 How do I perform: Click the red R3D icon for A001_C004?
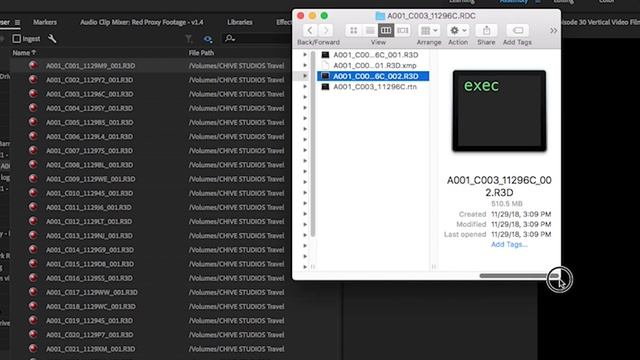tap(33, 108)
